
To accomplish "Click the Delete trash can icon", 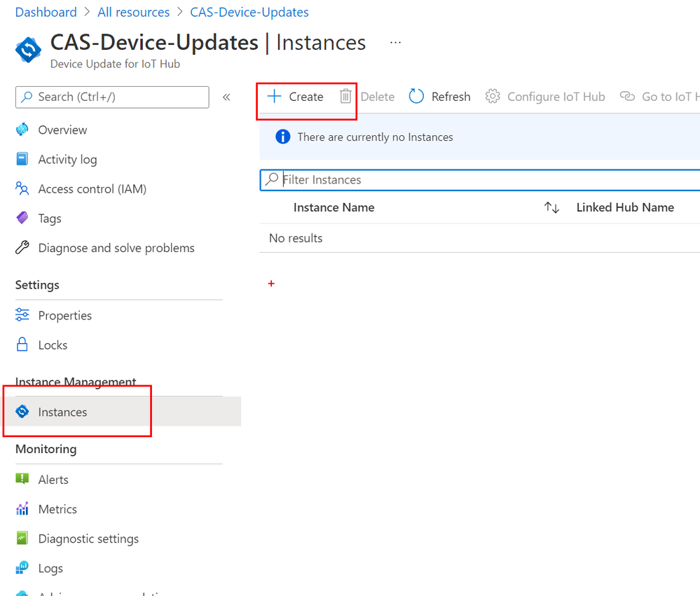I will point(345,97).
